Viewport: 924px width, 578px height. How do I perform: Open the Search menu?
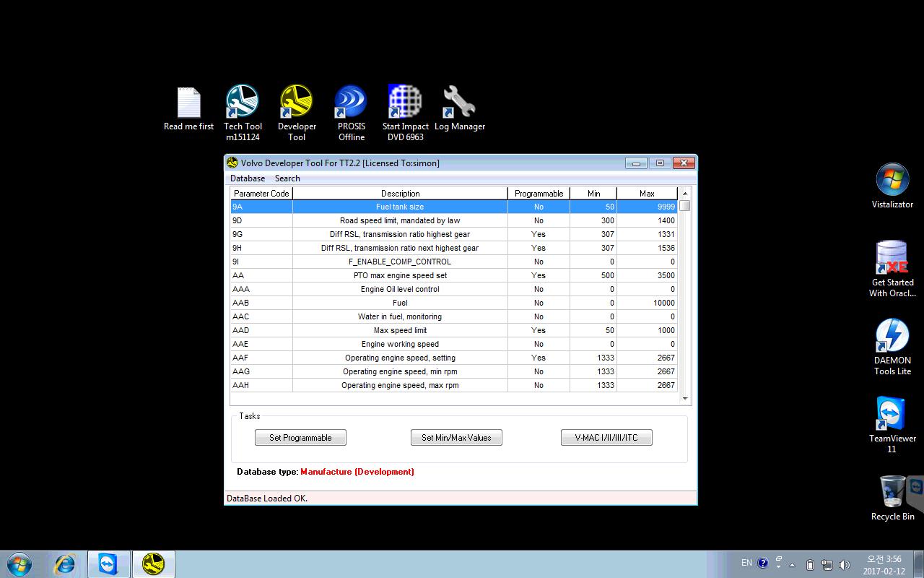point(287,178)
